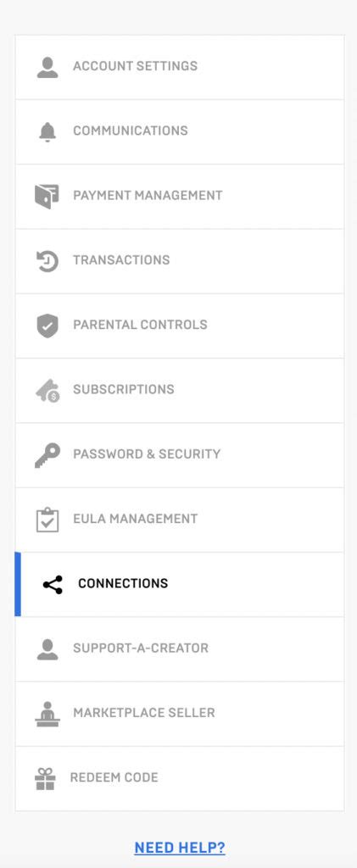Go to the Communications section
The width and height of the screenshot is (357, 868).
[x=179, y=131]
